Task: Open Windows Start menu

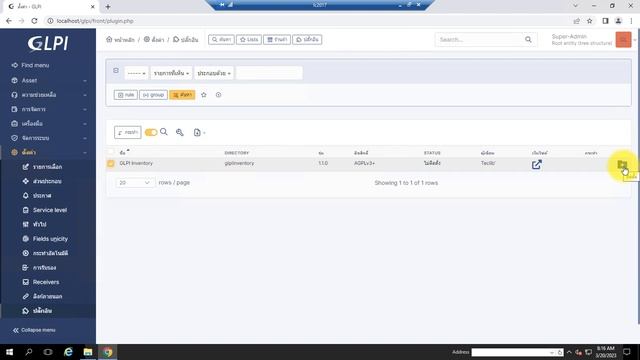Action: point(9,352)
